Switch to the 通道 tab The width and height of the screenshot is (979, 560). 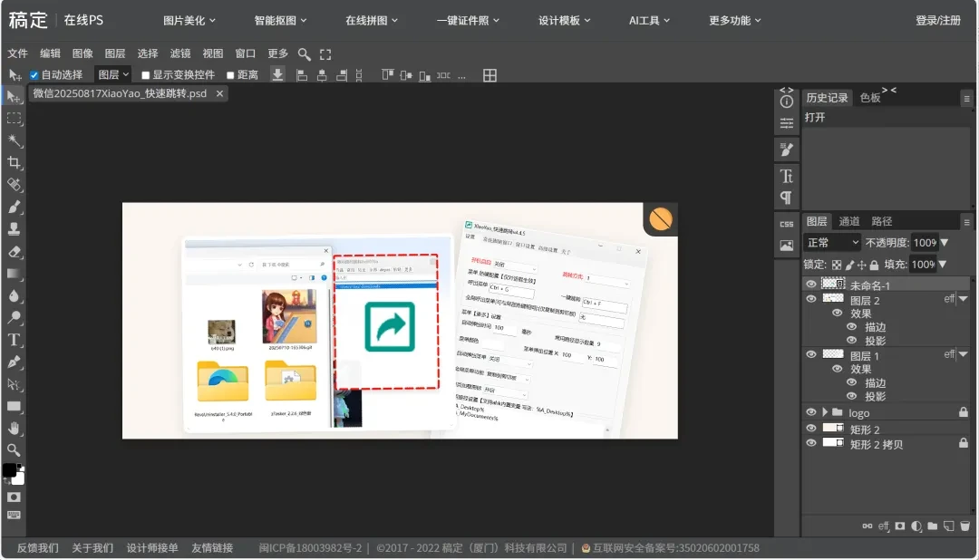(x=850, y=222)
